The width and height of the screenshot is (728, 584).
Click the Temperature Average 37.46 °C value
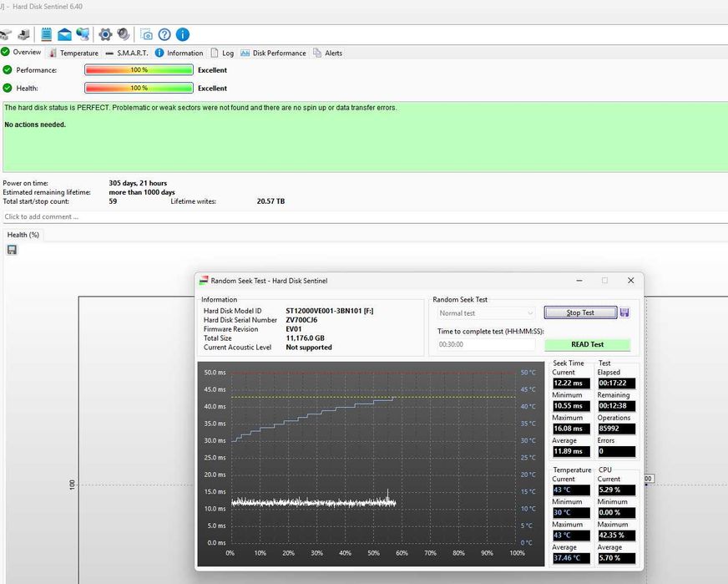point(571,558)
